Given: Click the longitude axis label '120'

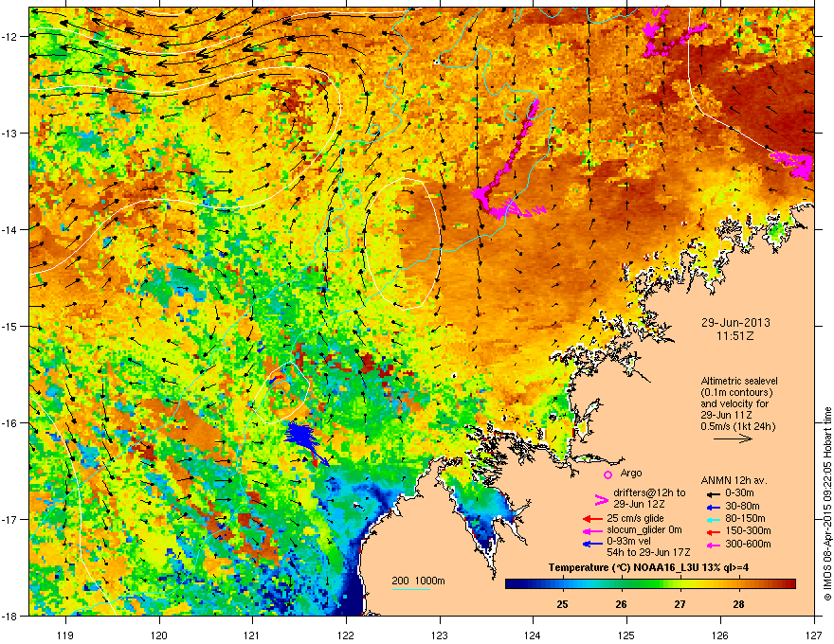Looking at the screenshot, I should click(x=159, y=635).
